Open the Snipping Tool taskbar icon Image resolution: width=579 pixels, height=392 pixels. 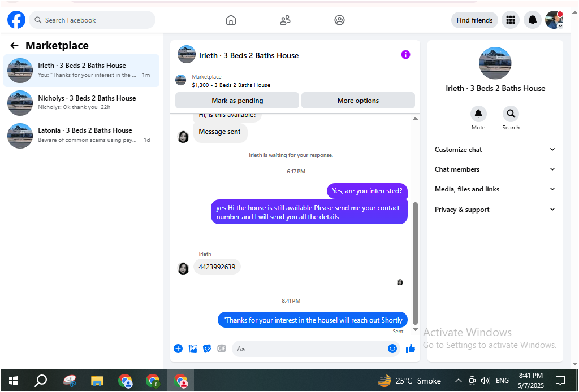(x=70, y=381)
